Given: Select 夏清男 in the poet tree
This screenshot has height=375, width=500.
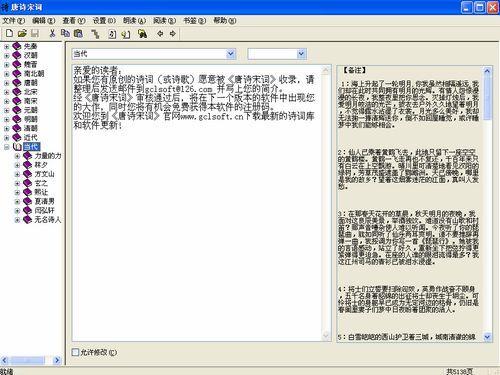Looking at the screenshot, I should point(44,201).
